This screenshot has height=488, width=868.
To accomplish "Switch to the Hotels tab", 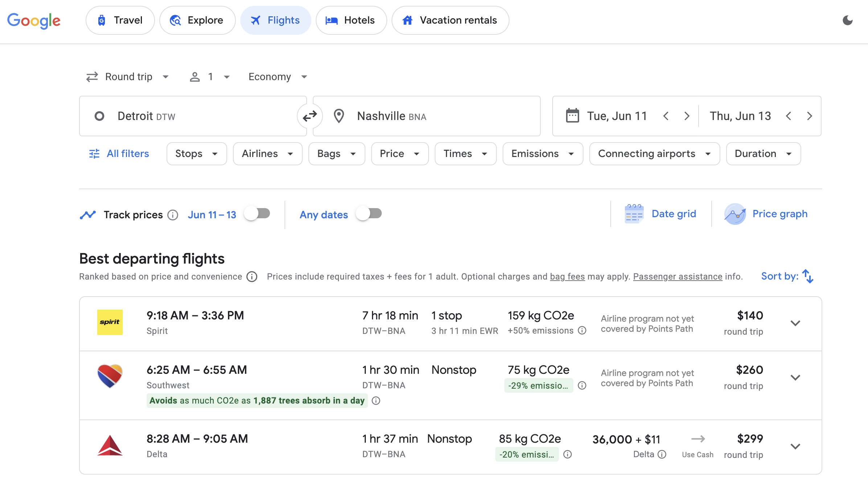I will click(351, 20).
